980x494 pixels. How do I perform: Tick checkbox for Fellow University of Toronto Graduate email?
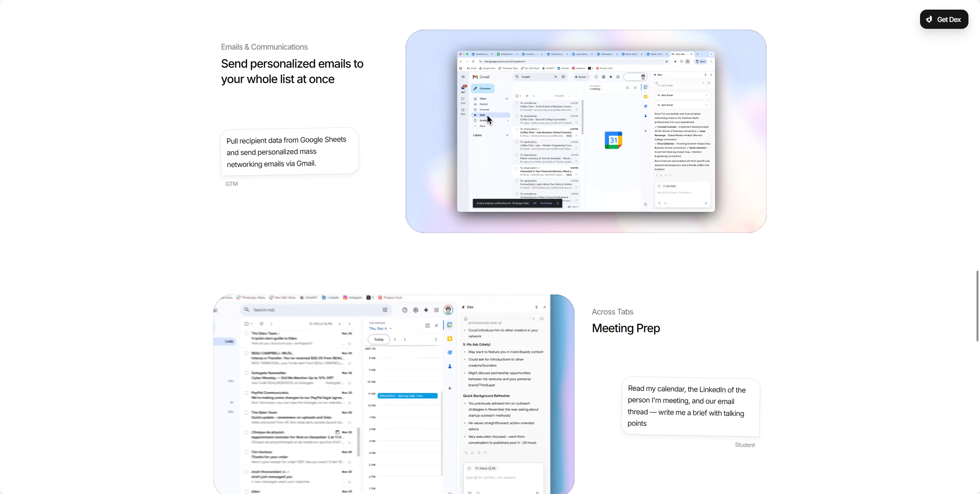coord(517,155)
